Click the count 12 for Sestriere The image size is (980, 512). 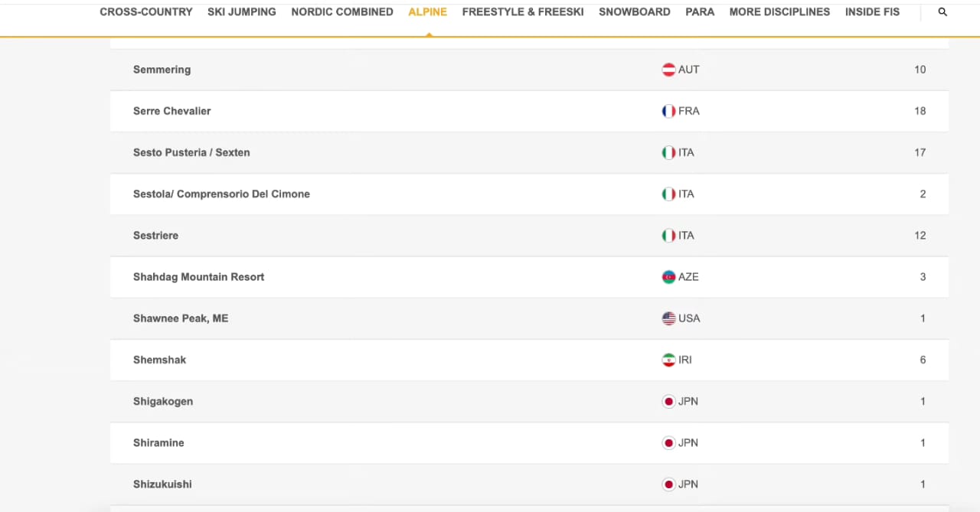(x=920, y=236)
